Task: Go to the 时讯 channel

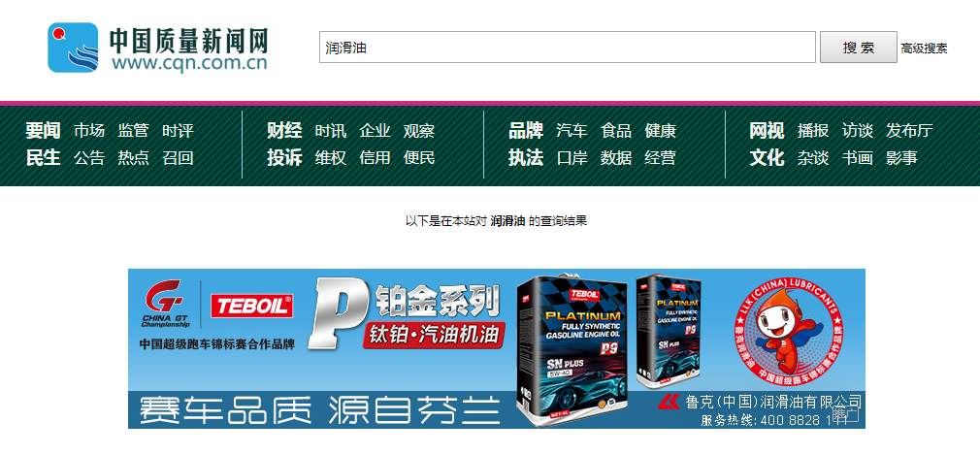Action: click(x=331, y=131)
